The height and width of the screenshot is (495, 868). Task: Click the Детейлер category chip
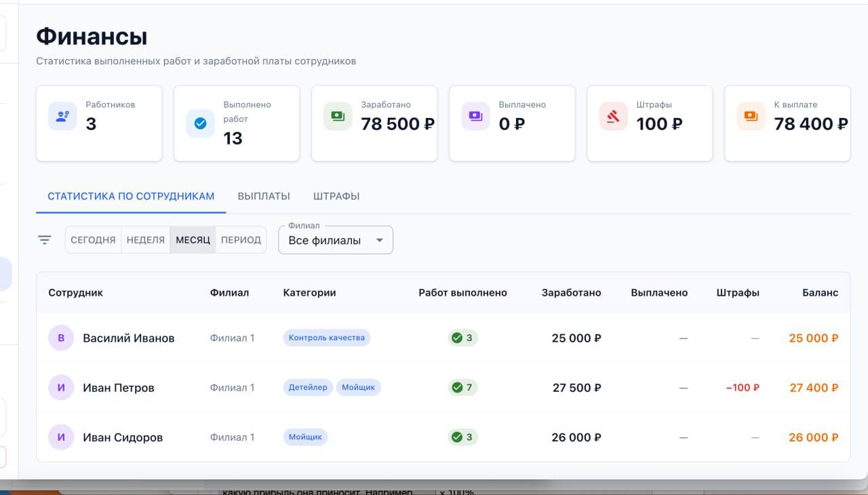308,387
